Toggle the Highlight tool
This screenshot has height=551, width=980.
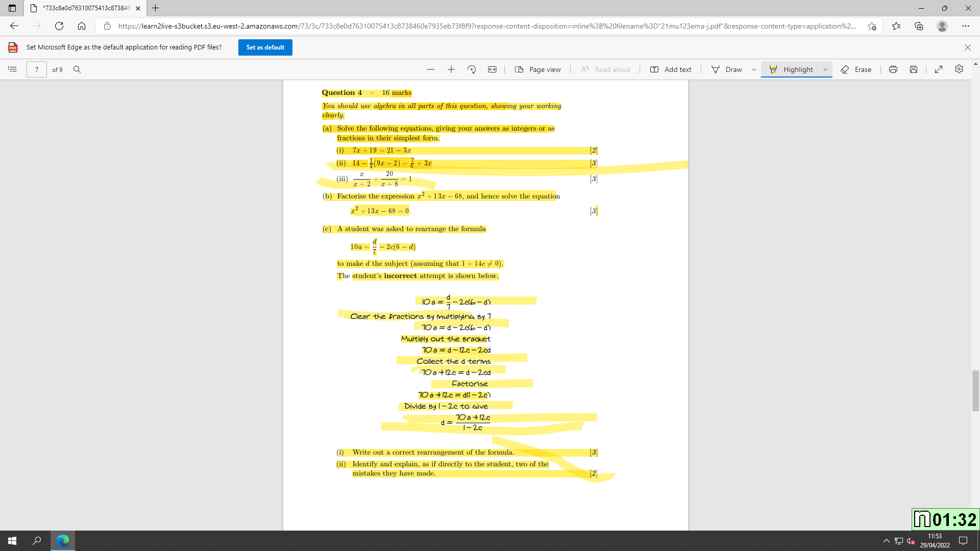[x=792, y=69]
